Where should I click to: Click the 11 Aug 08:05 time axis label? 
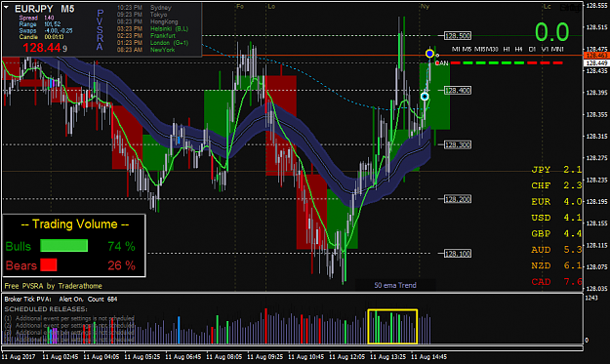pyautogui.click(x=224, y=356)
